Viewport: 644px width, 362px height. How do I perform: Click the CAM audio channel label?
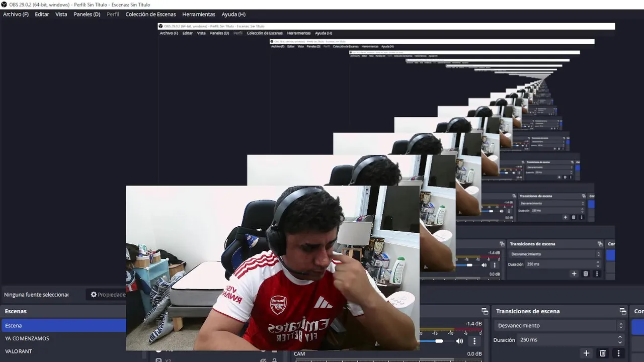[299, 354]
